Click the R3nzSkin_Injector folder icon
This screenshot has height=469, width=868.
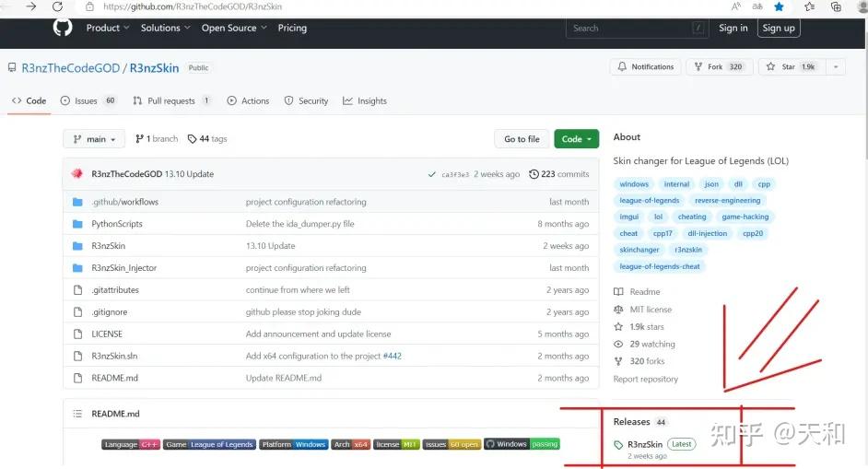[77, 268]
